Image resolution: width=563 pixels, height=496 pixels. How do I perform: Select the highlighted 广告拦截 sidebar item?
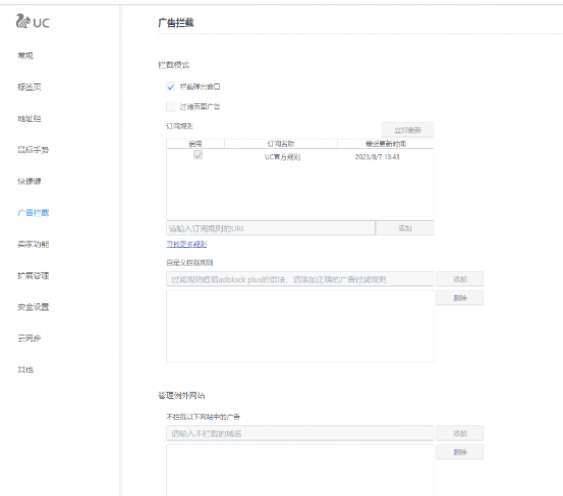click(33, 213)
